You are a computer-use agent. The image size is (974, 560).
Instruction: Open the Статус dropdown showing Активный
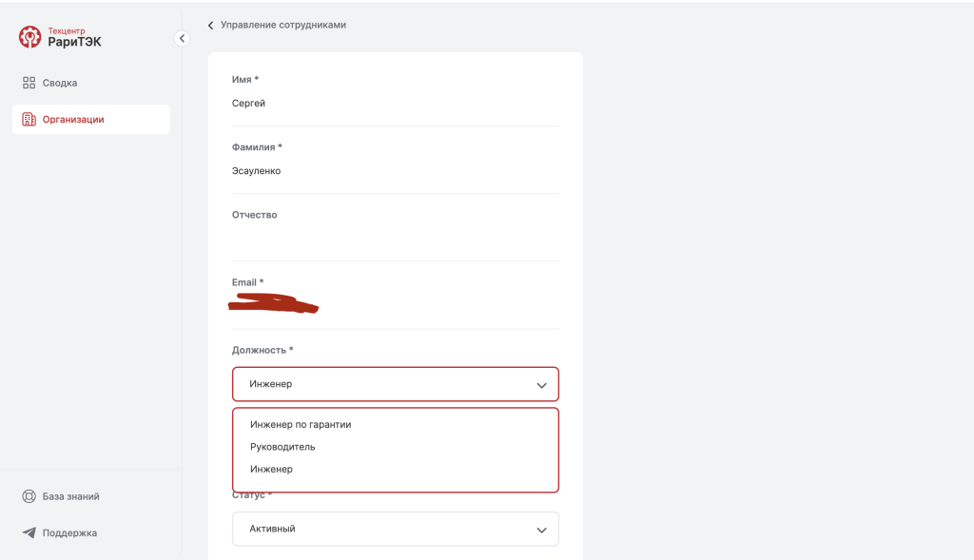click(396, 529)
